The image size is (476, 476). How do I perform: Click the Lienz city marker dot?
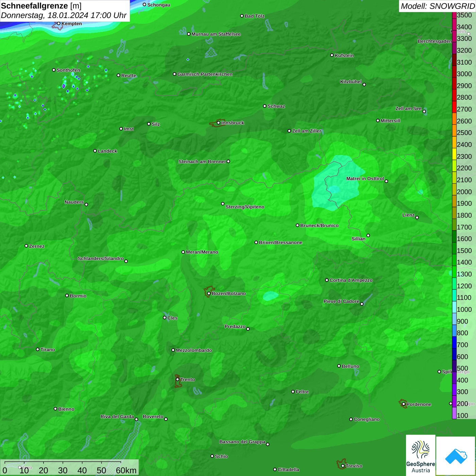pos(417,218)
